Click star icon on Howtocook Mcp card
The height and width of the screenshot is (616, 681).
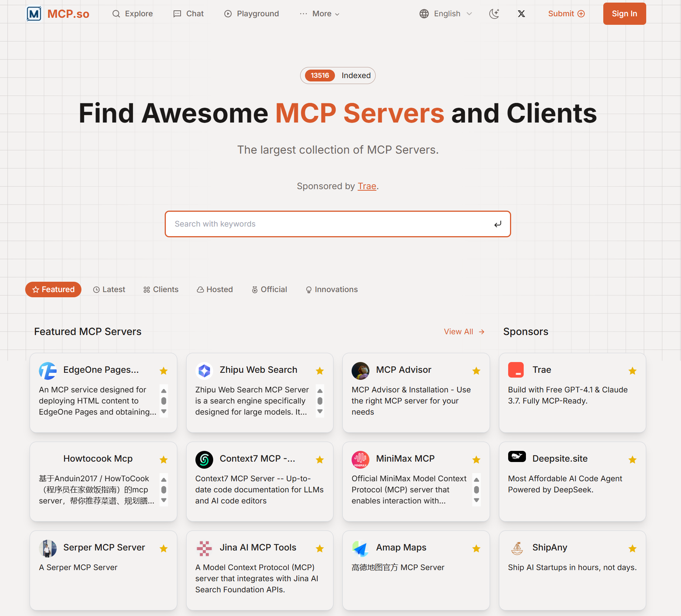pyautogui.click(x=164, y=459)
